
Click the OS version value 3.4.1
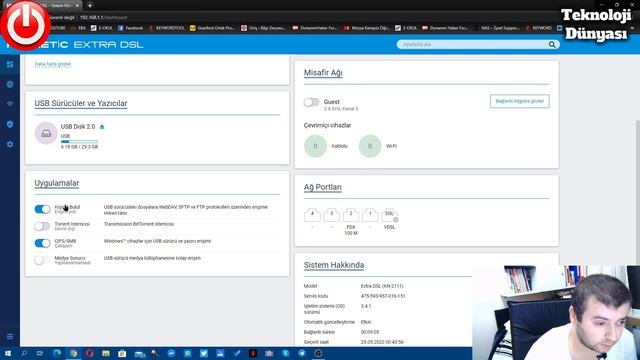(x=366, y=306)
